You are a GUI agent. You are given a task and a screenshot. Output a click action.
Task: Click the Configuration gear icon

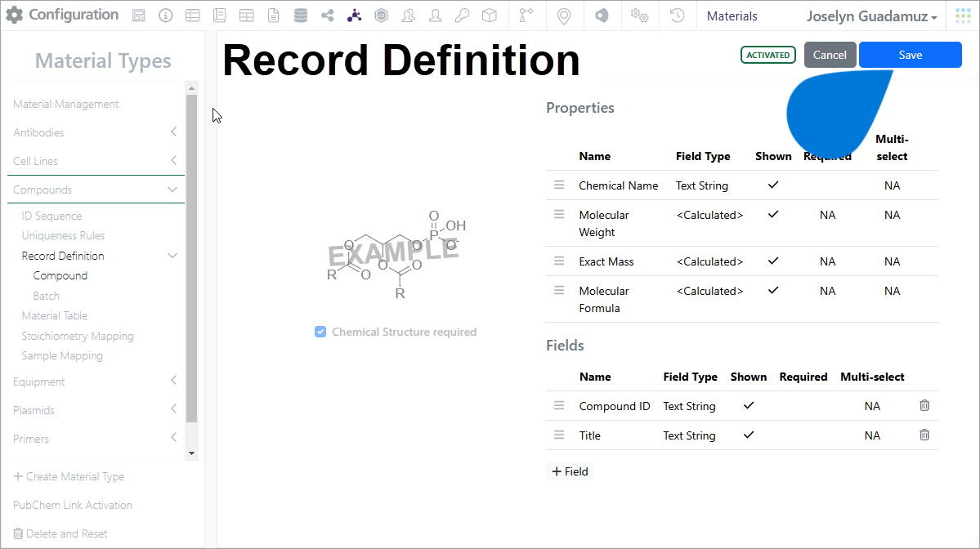click(x=15, y=15)
